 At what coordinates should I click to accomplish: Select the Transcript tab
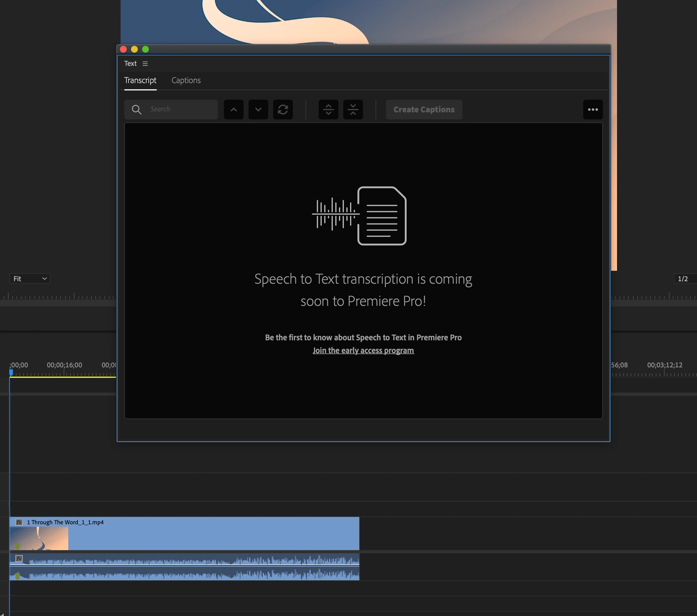click(140, 81)
